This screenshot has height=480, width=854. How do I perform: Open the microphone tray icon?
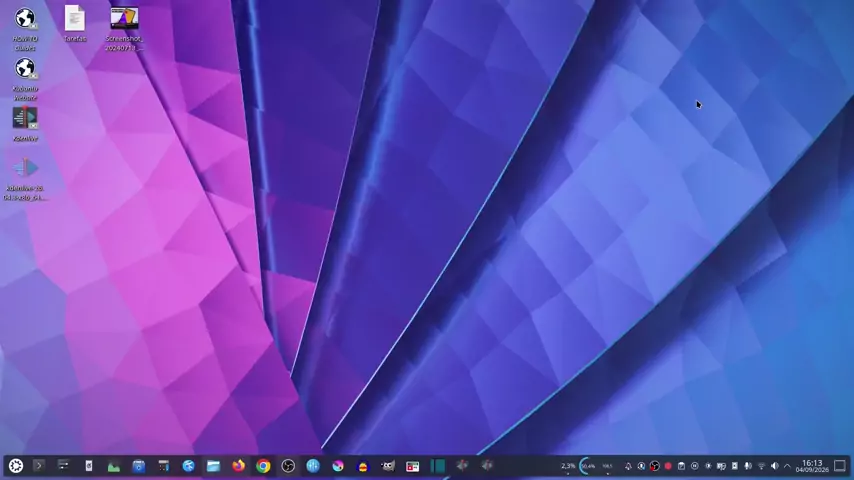coord(748,466)
